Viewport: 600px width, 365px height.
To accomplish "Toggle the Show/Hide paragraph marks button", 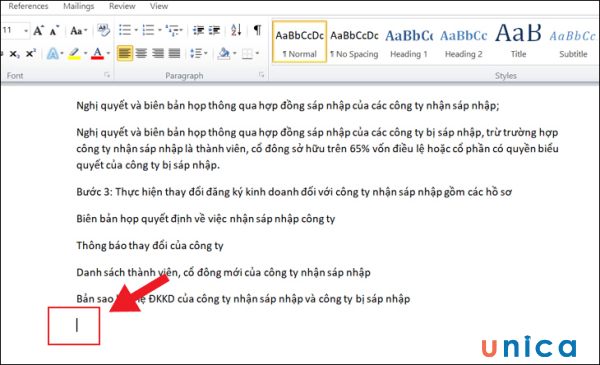I will point(258,30).
